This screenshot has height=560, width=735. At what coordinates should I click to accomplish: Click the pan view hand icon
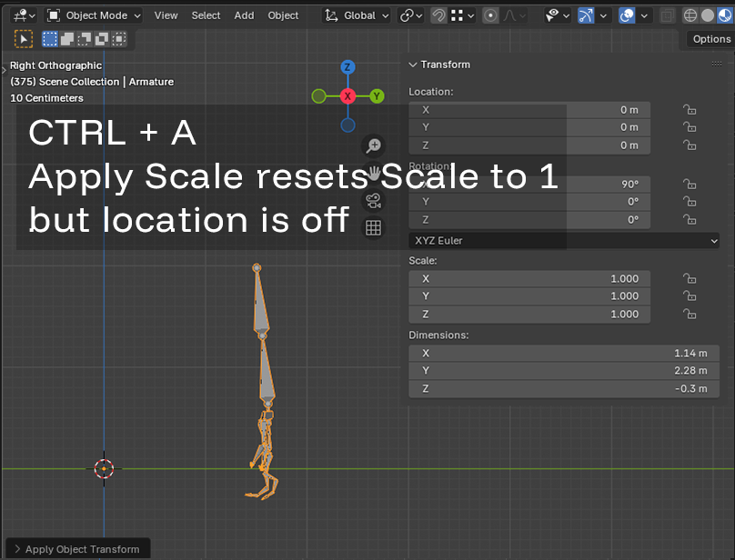pos(373,174)
